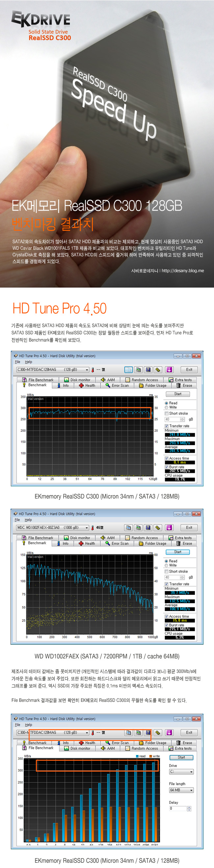The height and width of the screenshot is (868, 214).
Task: Open options icon in WDC drive window toolbar
Action: coord(158,528)
